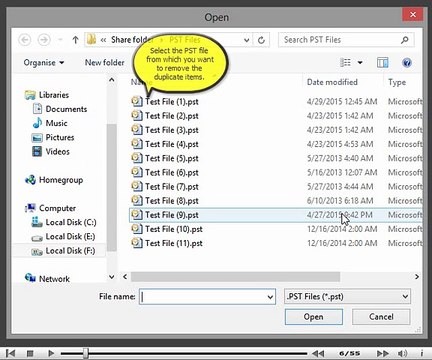Click the navigation pane up arrow
The image size is (432, 360).
pos(112,80)
